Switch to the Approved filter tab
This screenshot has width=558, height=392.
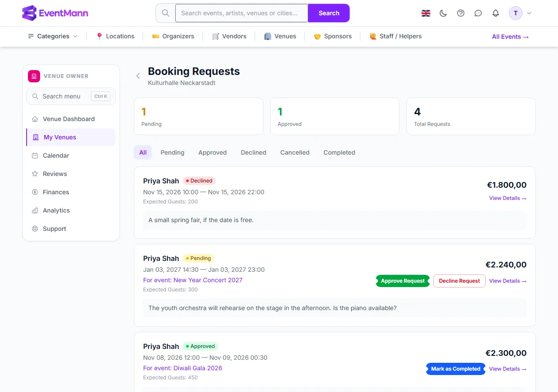click(x=212, y=152)
